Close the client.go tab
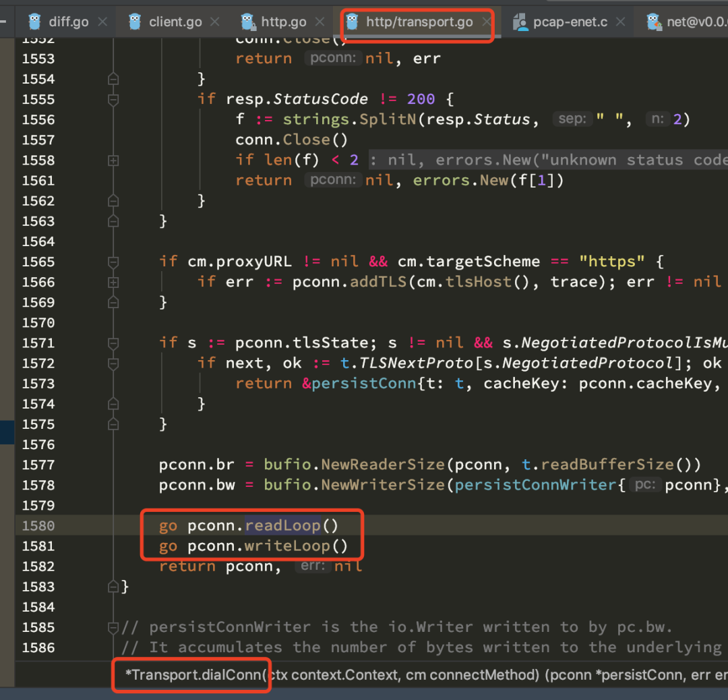The width and height of the screenshot is (728, 700). (214, 22)
